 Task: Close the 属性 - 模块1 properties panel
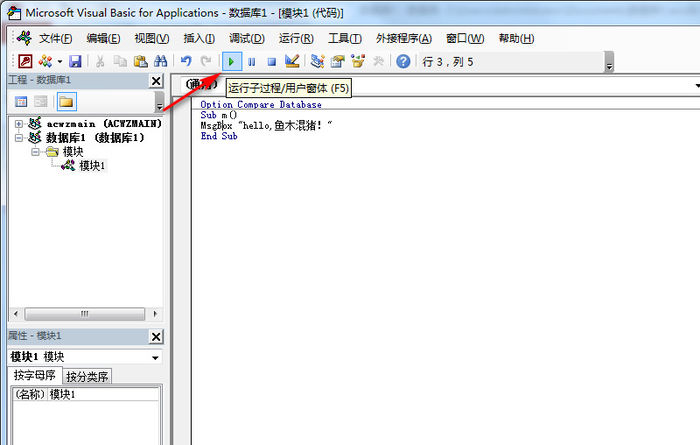pyautogui.click(x=156, y=337)
